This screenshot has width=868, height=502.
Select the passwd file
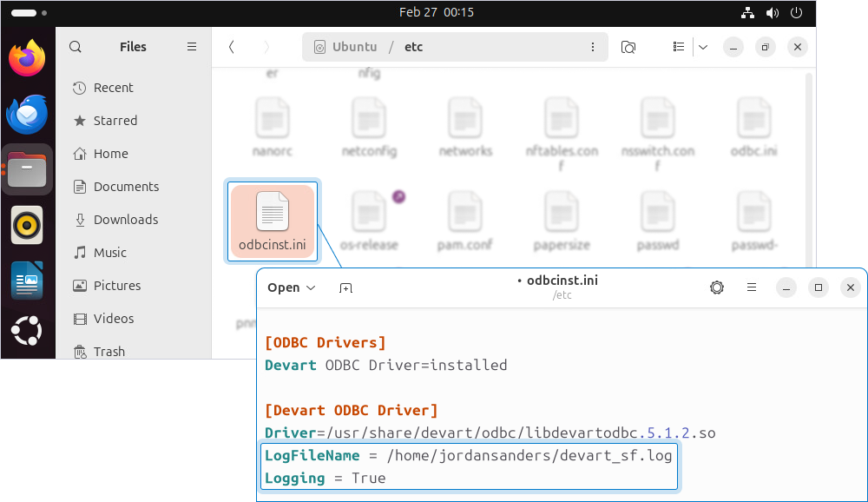[658, 221]
